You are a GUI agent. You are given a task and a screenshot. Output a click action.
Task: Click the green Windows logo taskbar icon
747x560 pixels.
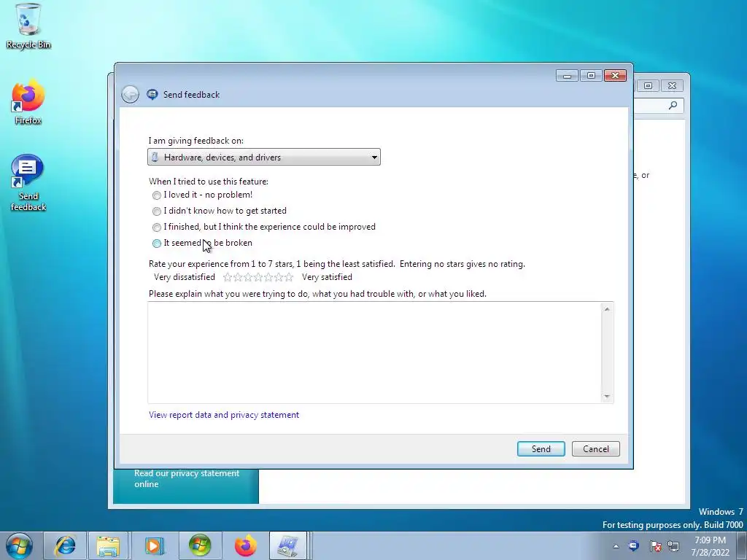pos(199,545)
